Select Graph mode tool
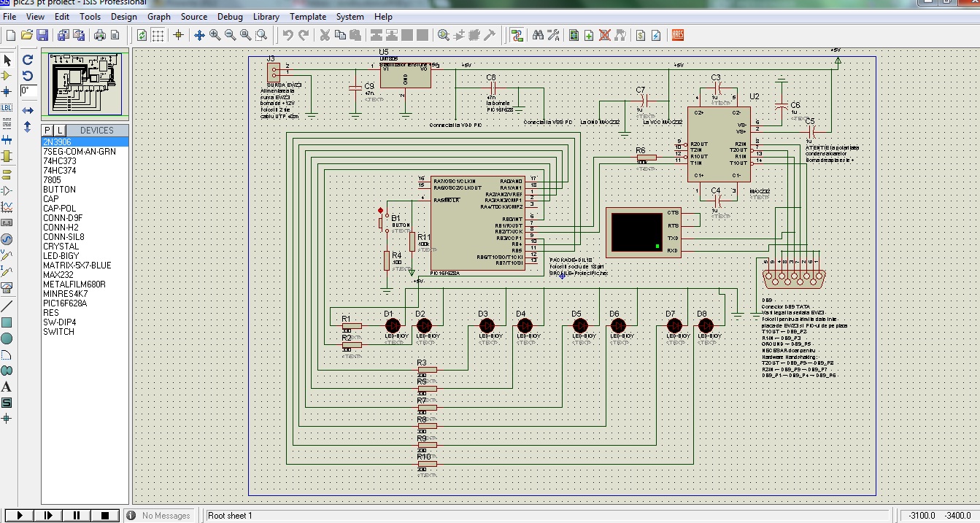This screenshot has height=523, width=980. tap(7, 207)
